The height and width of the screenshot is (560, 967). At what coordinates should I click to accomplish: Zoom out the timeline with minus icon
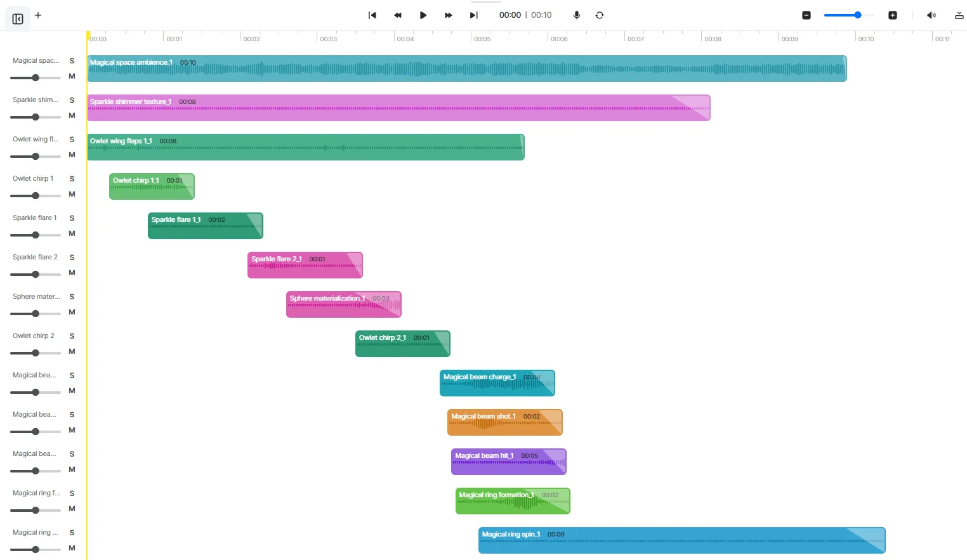tap(806, 15)
